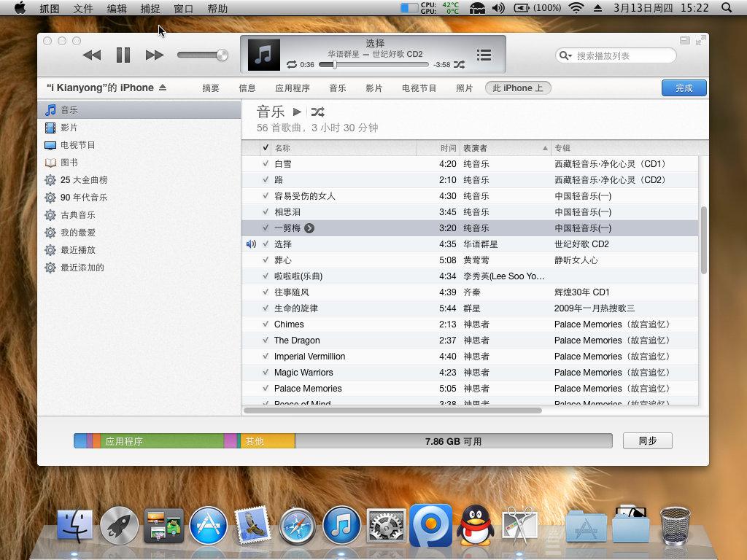Switch to the 应用程序 tab
The height and width of the screenshot is (560, 747).
[x=293, y=88]
